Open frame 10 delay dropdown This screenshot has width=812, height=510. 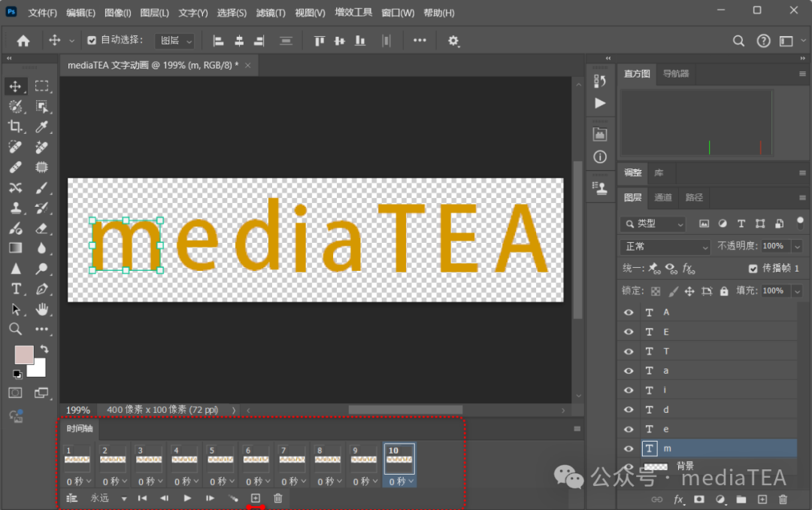click(x=400, y=481)
